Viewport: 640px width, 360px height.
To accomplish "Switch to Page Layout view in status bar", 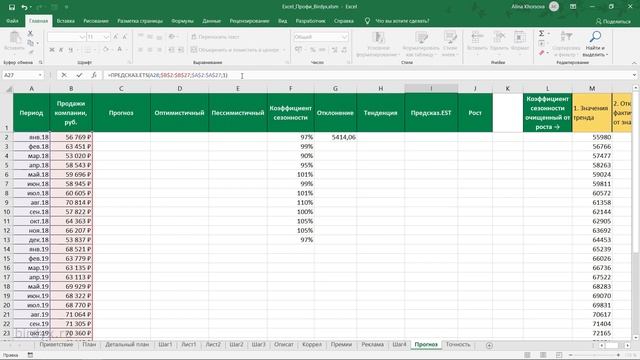I will tap(543, 355).
